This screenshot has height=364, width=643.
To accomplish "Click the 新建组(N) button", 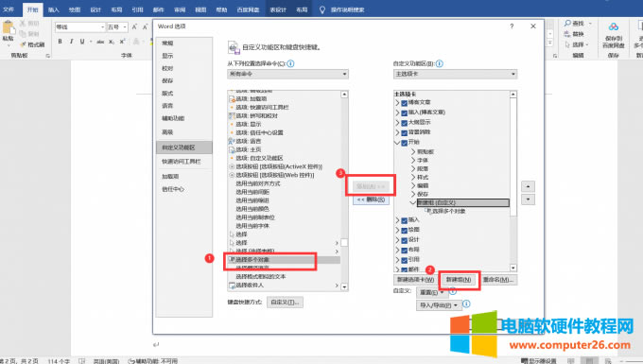I will point(459,280).
